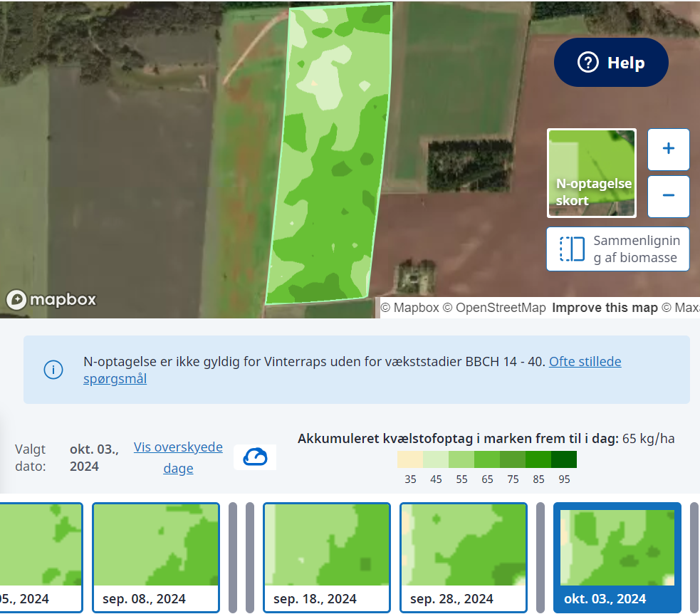The width and height of the screenshot is (700, 614).
Task: Click the Vis overskyede dage link
Action: click(x=178, y=457)
